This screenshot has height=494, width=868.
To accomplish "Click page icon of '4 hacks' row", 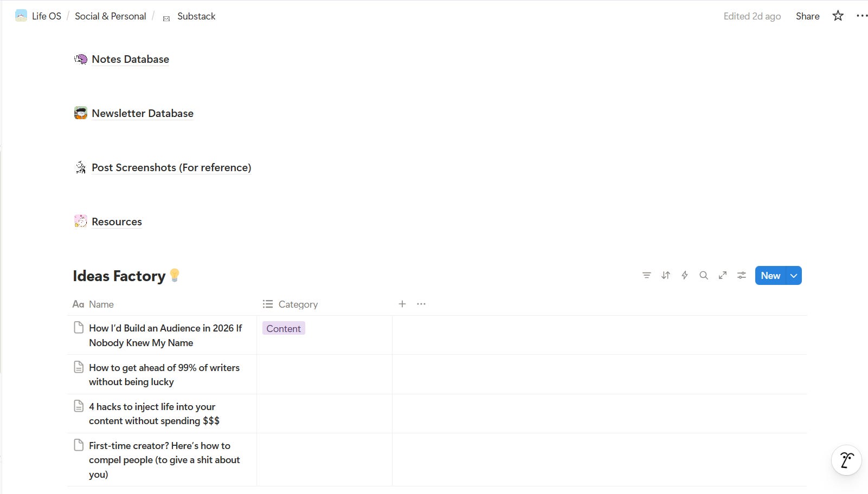I will (79, 406).
